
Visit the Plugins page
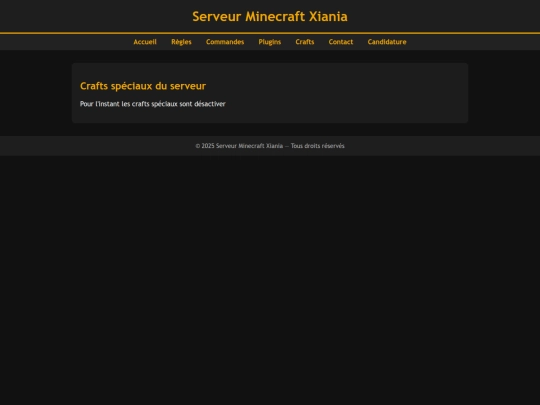(x=270, y=42)
